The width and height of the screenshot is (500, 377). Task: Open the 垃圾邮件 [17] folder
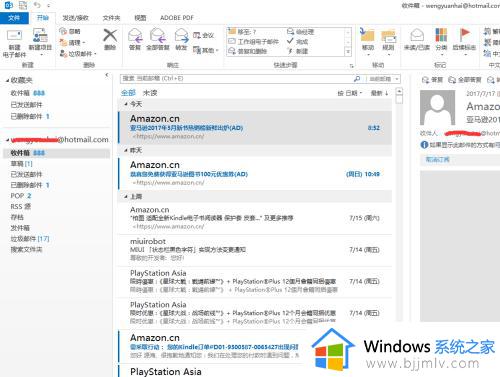coord(30,239)
